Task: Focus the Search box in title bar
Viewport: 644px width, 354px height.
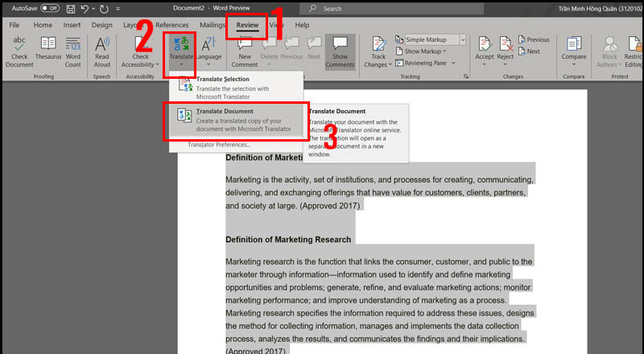Action: pyautogui.click(x=391, y=8)
